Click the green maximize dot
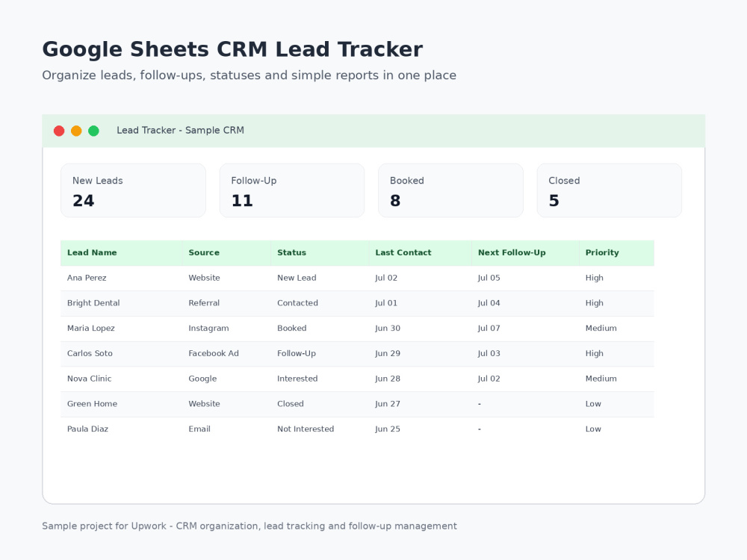This screenshot has width=747, height=560. [x=94, y=131]
